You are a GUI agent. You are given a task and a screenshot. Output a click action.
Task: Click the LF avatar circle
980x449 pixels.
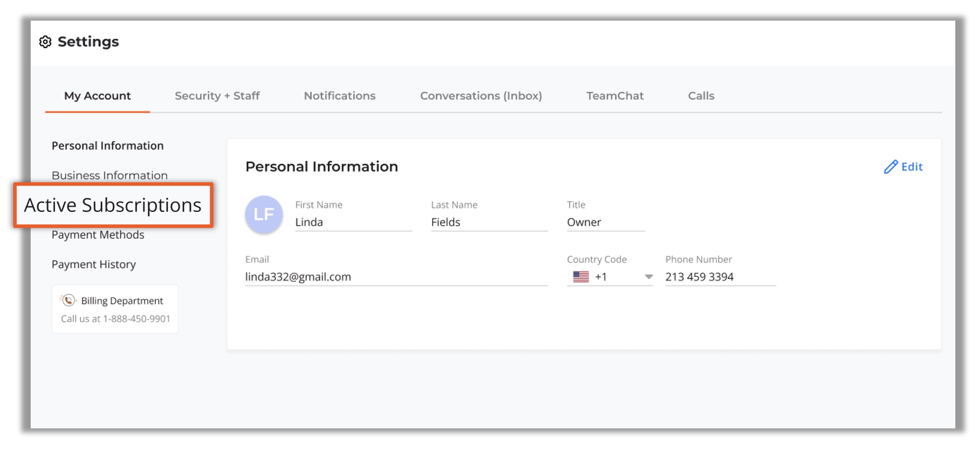(x=264, y=214)
